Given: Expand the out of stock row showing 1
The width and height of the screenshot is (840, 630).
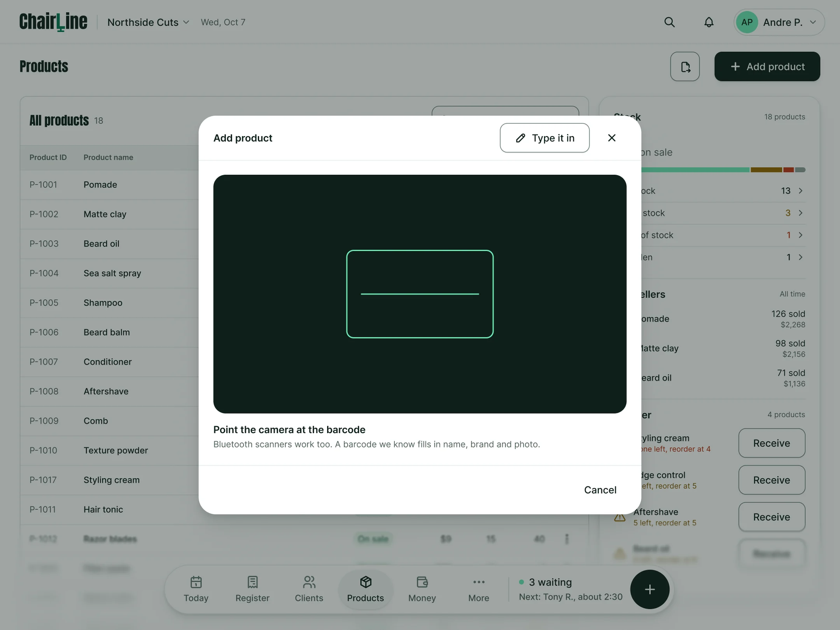Looking at the screenshot, I should 723,235.
